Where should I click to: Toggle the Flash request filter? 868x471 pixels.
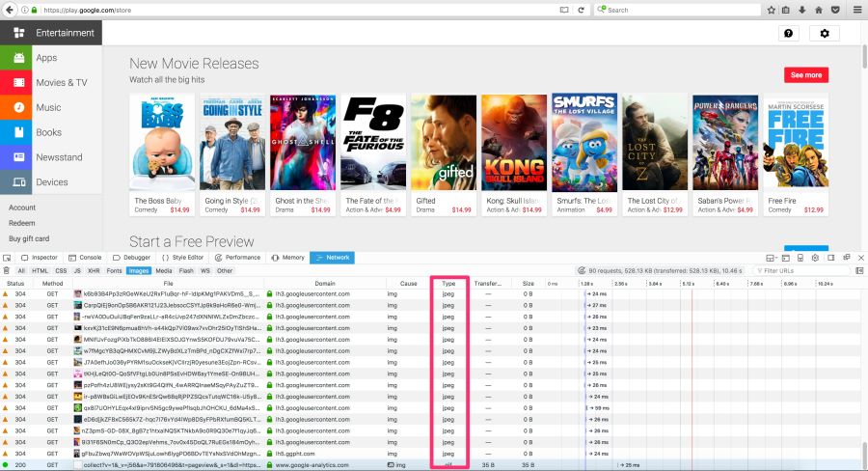(186, 271)
